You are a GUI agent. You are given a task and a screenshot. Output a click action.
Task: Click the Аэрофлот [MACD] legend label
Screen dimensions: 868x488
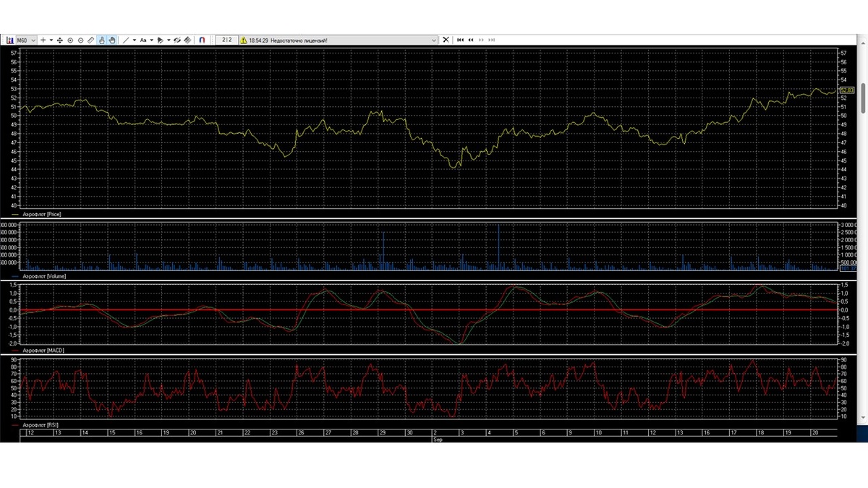pos(43,349)
